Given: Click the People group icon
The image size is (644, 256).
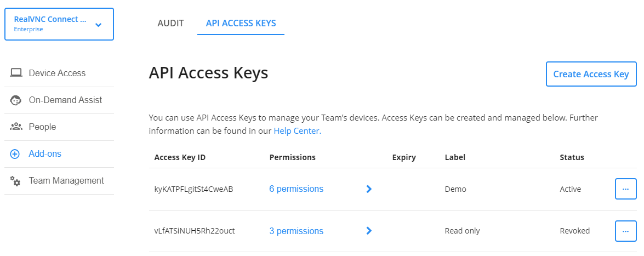Looking at the screenshot, I should [16, 127].
